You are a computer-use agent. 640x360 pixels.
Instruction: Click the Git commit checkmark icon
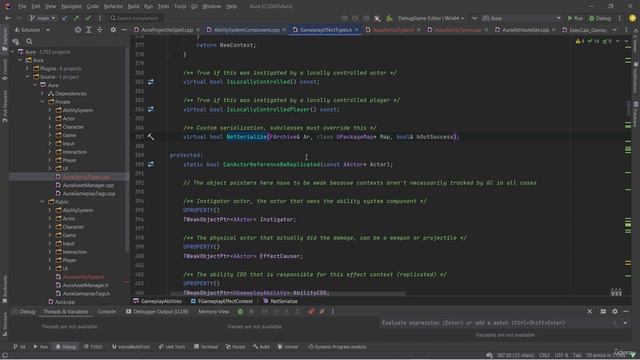coord(88,18)
